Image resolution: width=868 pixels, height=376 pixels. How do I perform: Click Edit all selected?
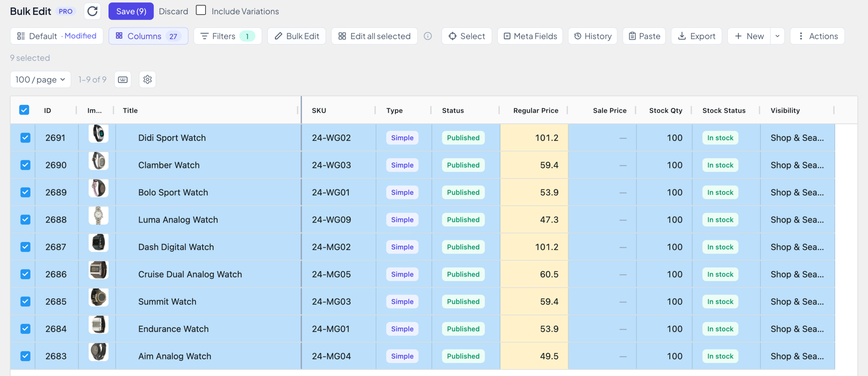(x=374, y=36)
